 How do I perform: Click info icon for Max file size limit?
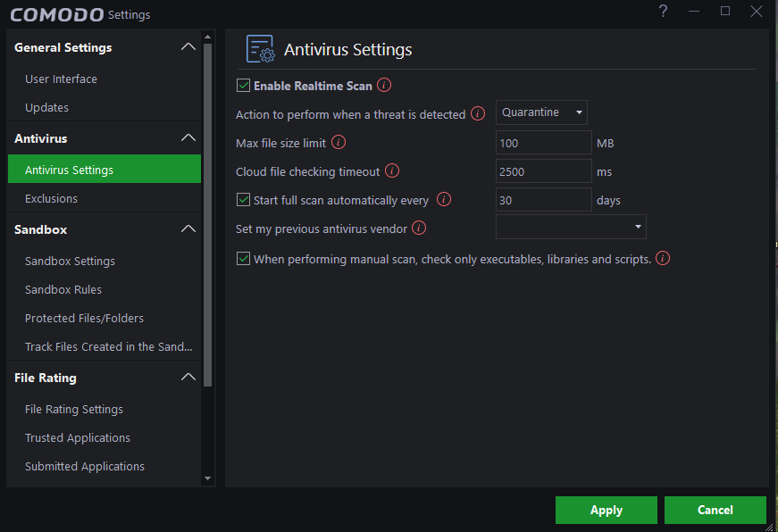[339, 143]
